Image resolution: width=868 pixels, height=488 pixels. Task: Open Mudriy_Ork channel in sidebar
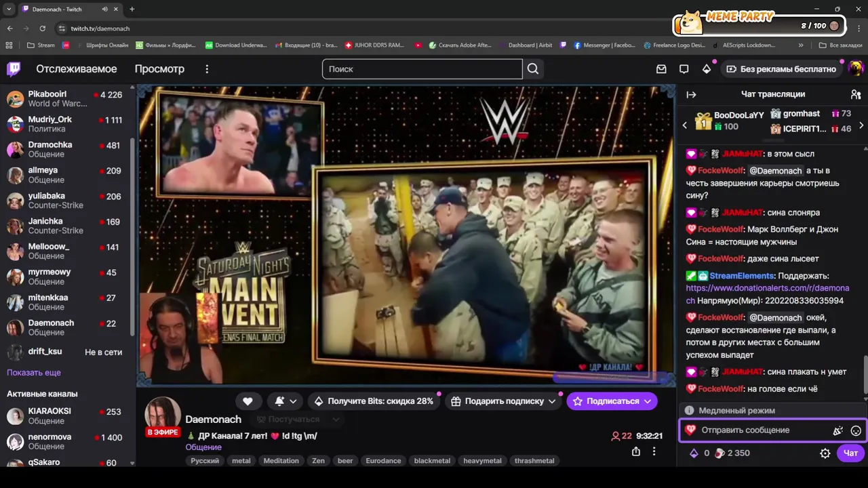click(x=66, y=124)
